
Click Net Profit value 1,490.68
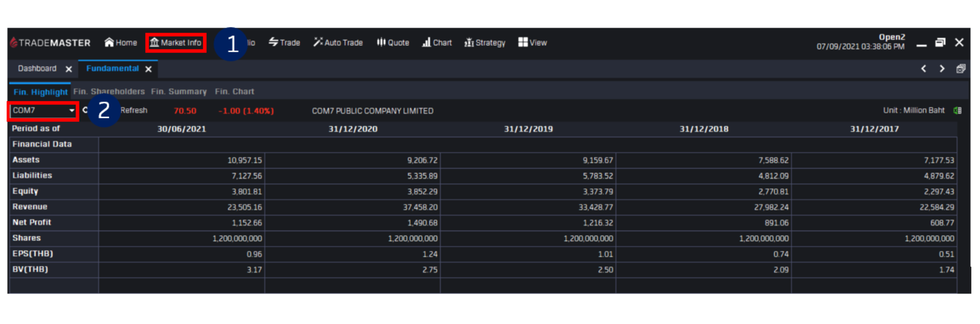click(422, 223)
